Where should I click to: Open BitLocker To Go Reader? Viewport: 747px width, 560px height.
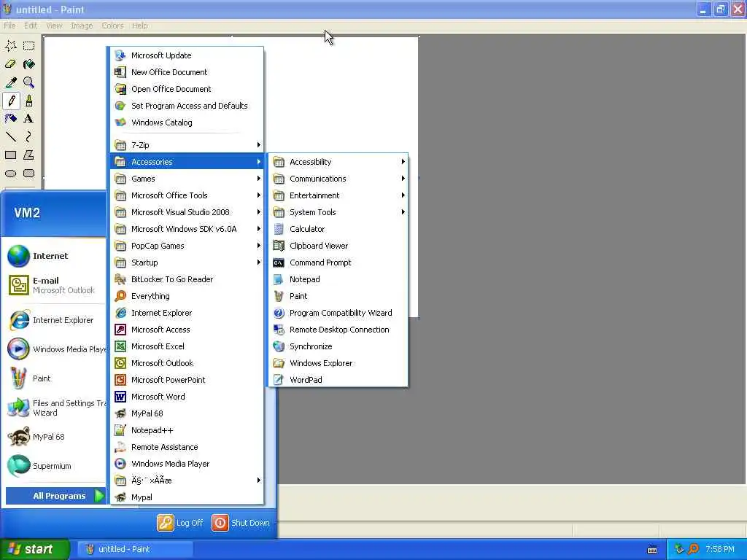(x=187, y=279)
